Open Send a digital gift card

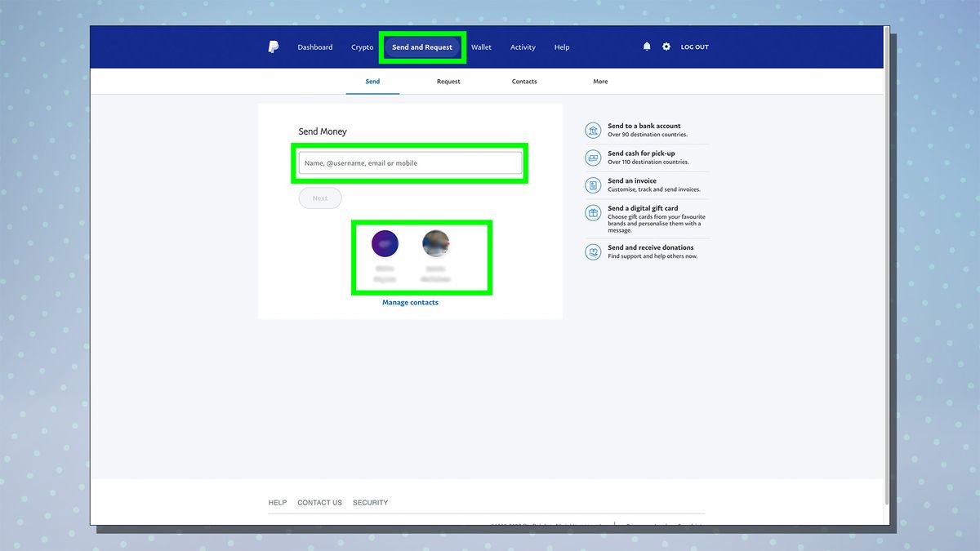pyautogui.click(x=593, y=212)
